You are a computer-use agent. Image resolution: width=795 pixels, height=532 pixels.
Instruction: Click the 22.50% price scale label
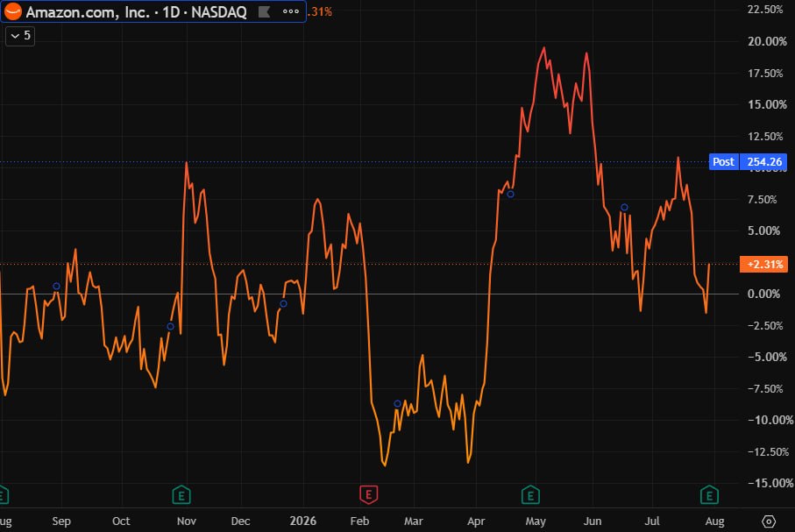coord(765,10)
